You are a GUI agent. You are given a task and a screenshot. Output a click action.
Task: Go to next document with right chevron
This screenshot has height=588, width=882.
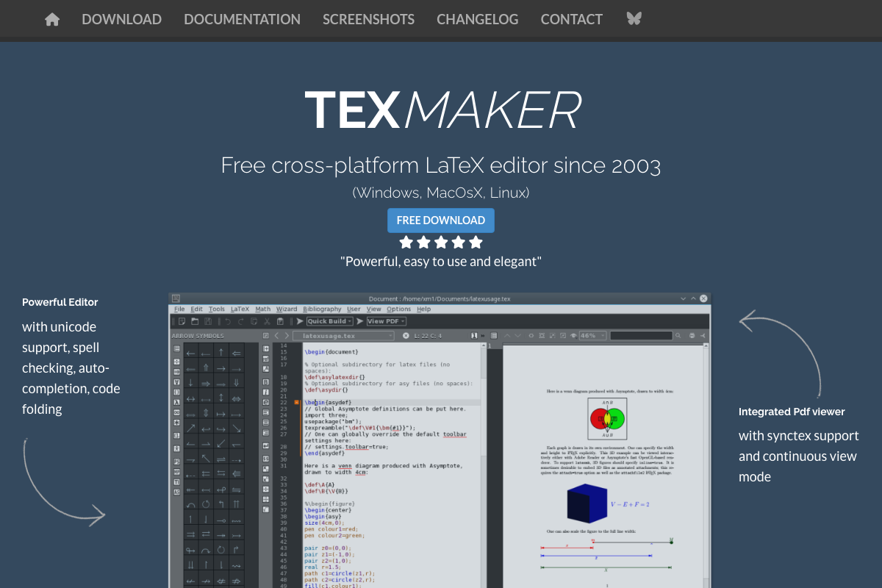pyautogui.click(x=287, y=336)
